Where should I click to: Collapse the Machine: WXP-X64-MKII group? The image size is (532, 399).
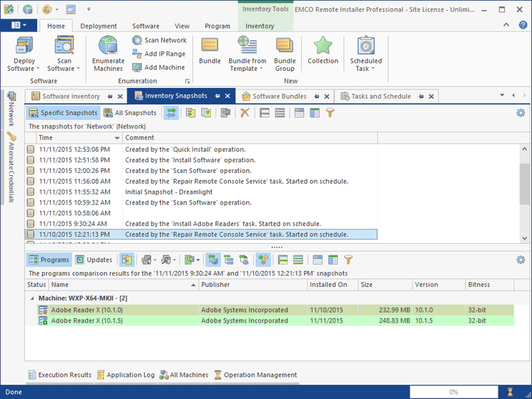click(32, 298)
